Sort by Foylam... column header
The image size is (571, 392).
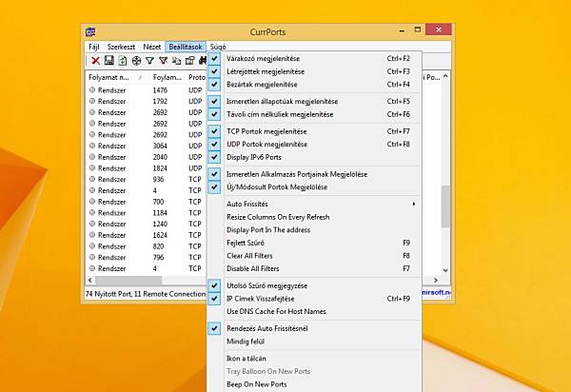click(x=167, y=77)
